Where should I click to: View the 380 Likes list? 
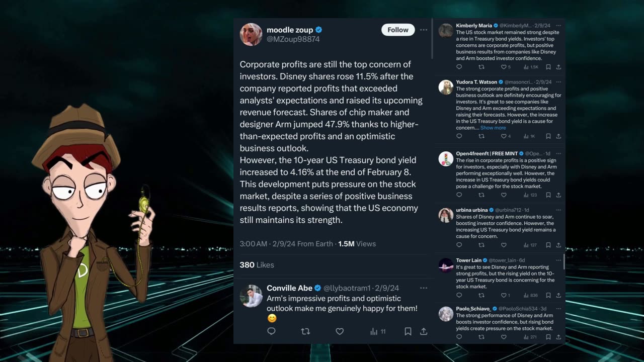pyautogui.click(x=257, y=265)
